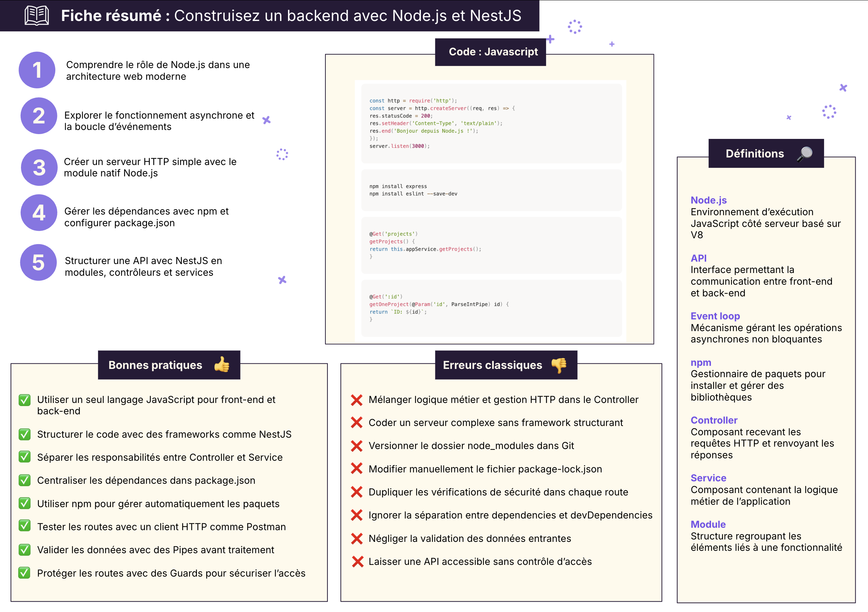
Task: Click 'Composant contenant la logique métier' description
Action: tap(764, 495)
